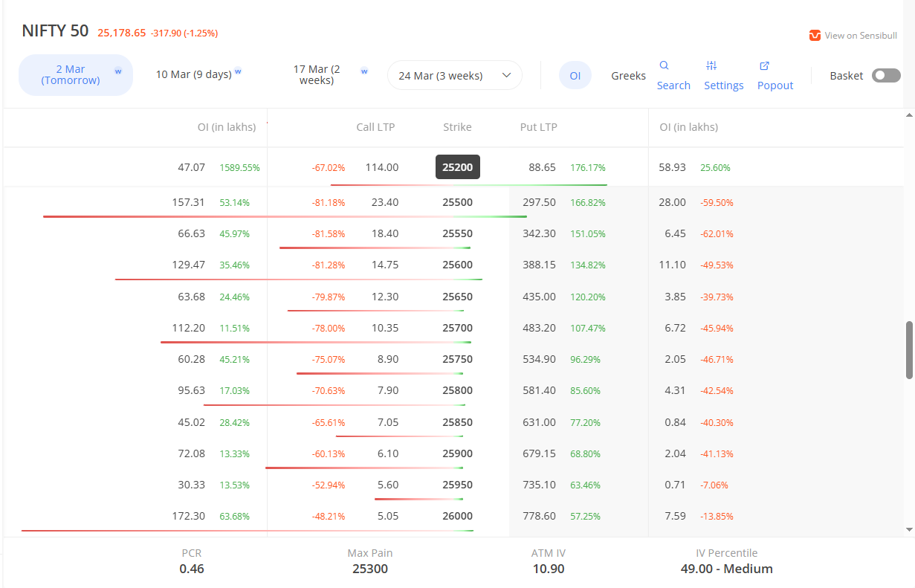The width and height of the screenshot is (915, 588).
Task: Select the 2 Mar (Tomorrow) expiry tab
Action: pyautogui.click(x=70, y=75)
